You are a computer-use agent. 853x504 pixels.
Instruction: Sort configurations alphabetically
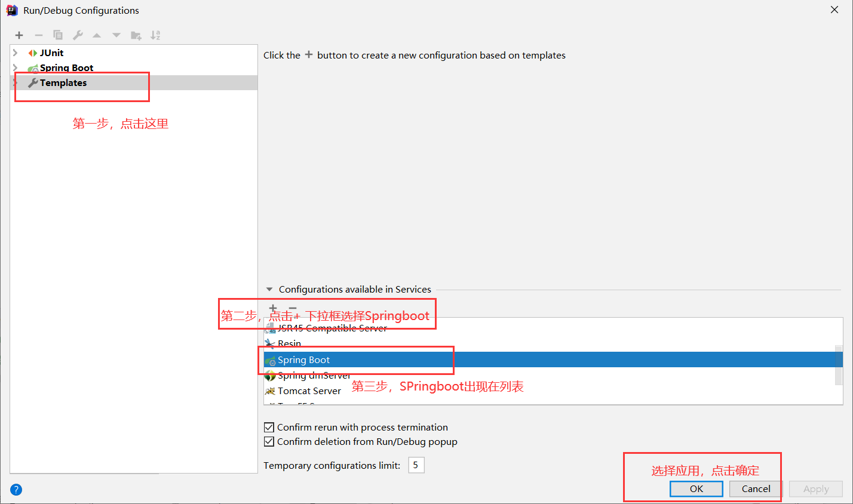155,35
